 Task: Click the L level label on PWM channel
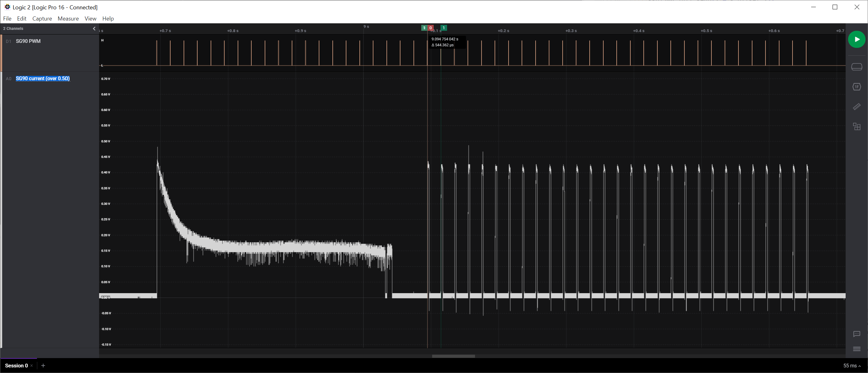(102, 65)
